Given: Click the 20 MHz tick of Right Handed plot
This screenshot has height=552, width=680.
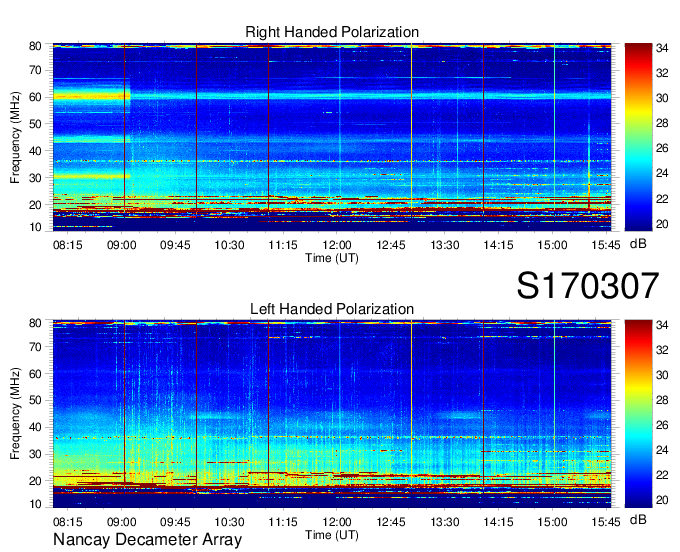Looking at the screenshot, I should (35, 205).
